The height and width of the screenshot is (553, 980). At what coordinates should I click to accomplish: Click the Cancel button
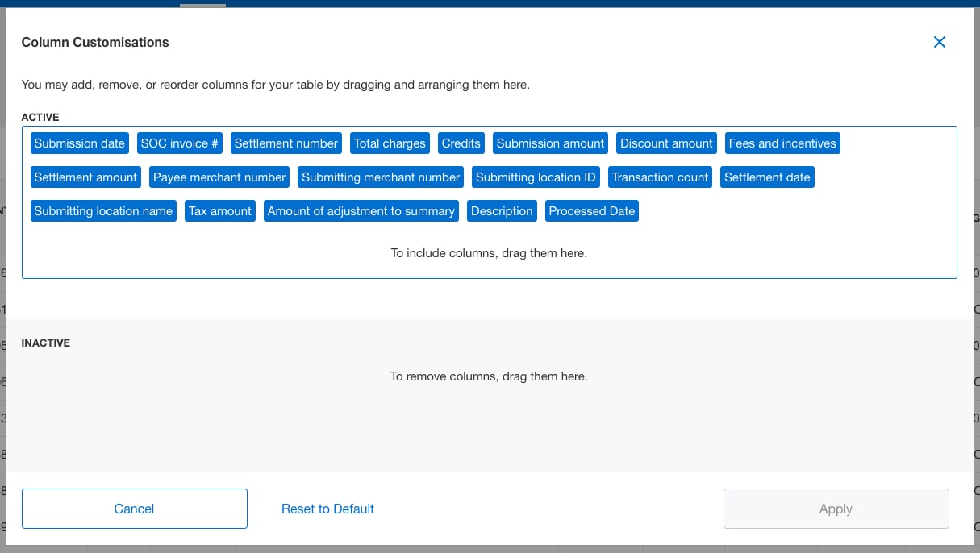click(x=134, y=509)
